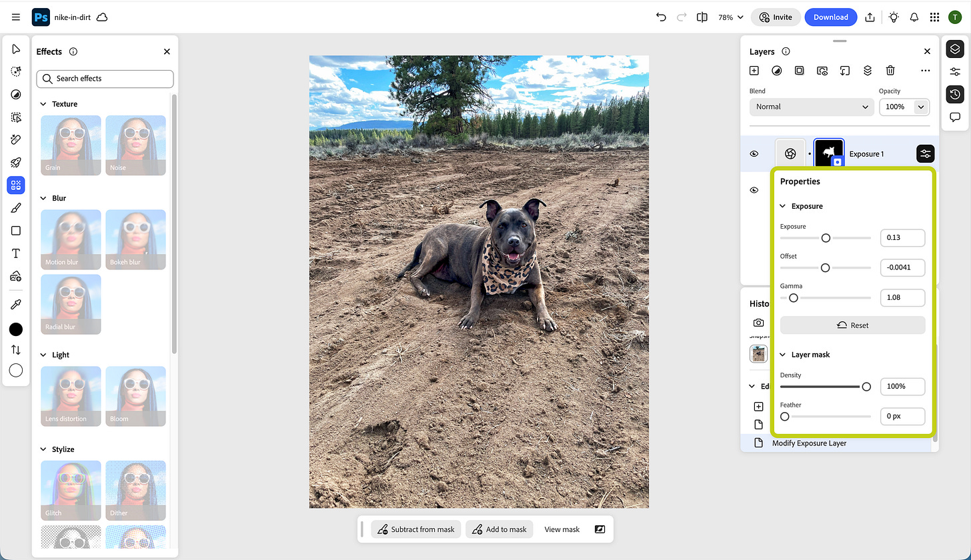This screenshot has height=560, width=971.
Task: Hide the Exposure 1 adjustment layer
Action: [x=754, y=153]
